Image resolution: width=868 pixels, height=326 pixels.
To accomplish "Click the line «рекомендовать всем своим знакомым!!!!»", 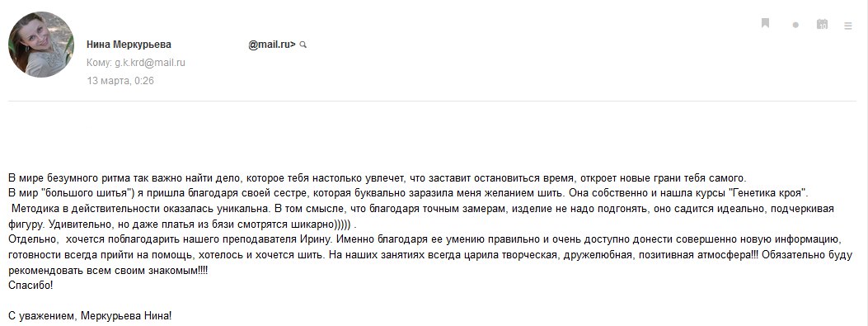I will 108,271.
